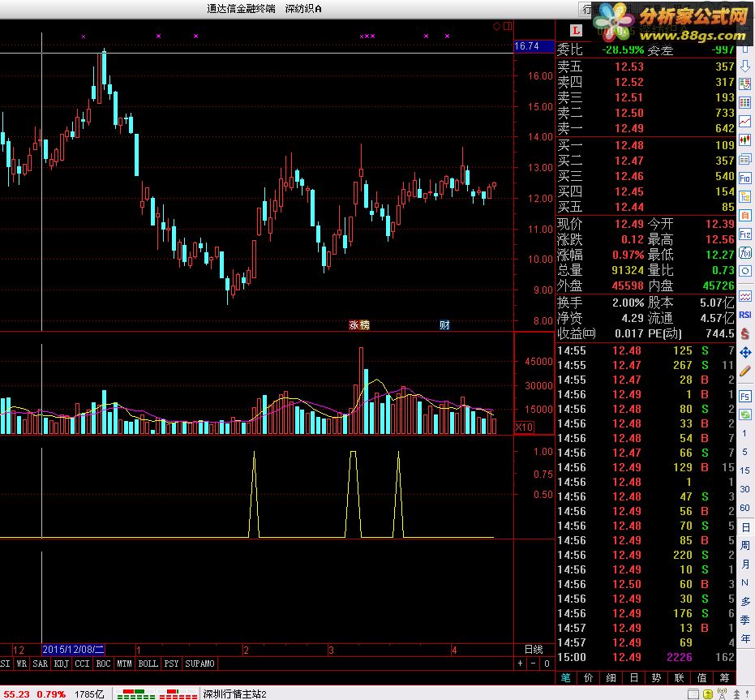Click the orange 自 self-select icon
This screenshot has height=700, width=755.
(x=745, y=215)
